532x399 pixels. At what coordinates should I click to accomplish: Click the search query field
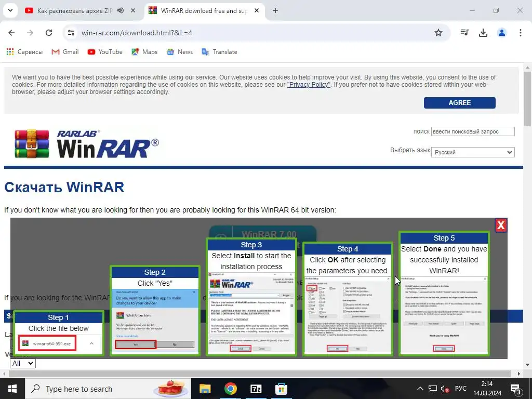point(473,131)
